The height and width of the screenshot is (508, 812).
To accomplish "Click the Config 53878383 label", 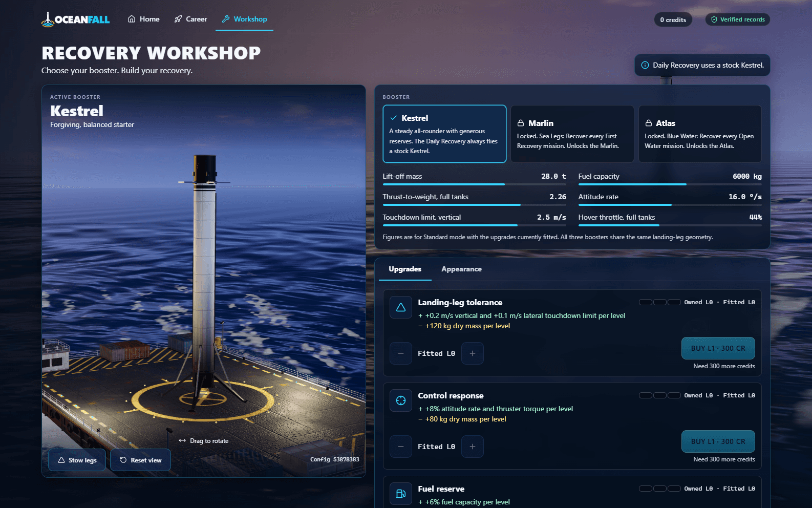I will (x=335, y=459).
